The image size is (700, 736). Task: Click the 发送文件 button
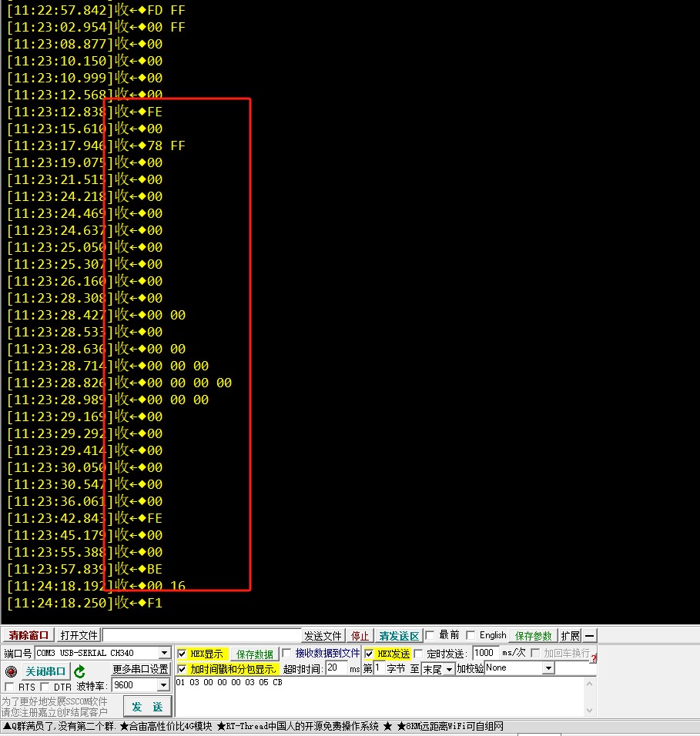tap(323, 636)
